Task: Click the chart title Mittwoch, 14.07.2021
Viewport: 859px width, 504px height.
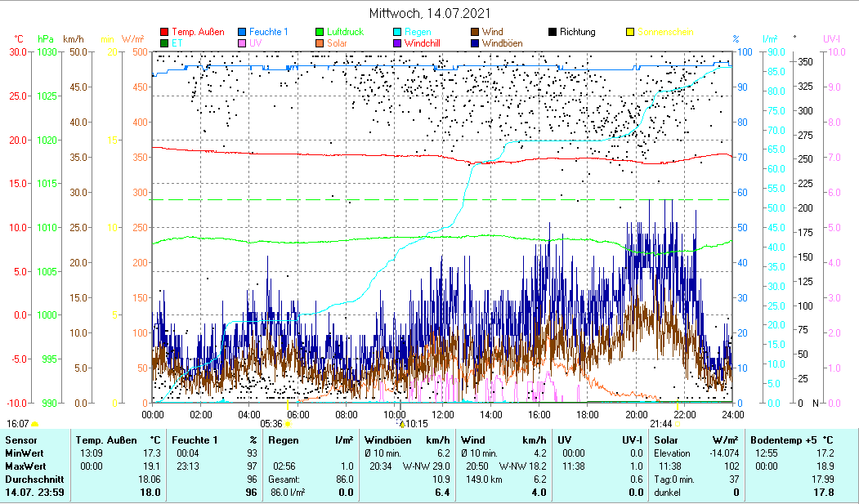Action: point(429,13)
